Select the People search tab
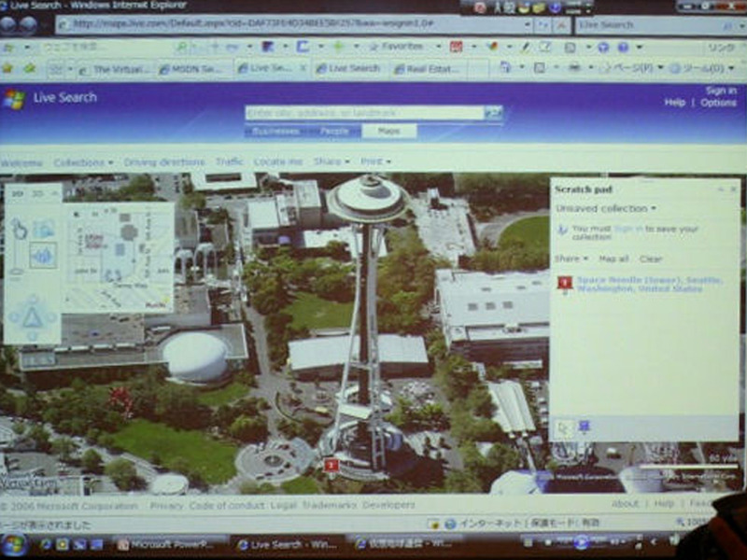 [x=333, y=131]
